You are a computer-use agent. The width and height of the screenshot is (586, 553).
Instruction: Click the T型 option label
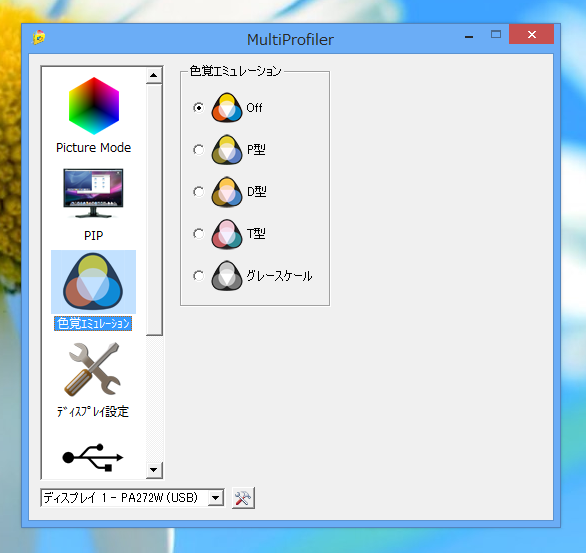tap(256, 234)
